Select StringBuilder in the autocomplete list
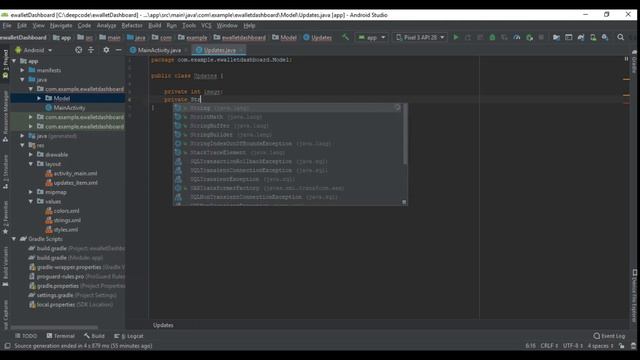The height and width of the screenshot is (360, 640). tap(288, 135)
